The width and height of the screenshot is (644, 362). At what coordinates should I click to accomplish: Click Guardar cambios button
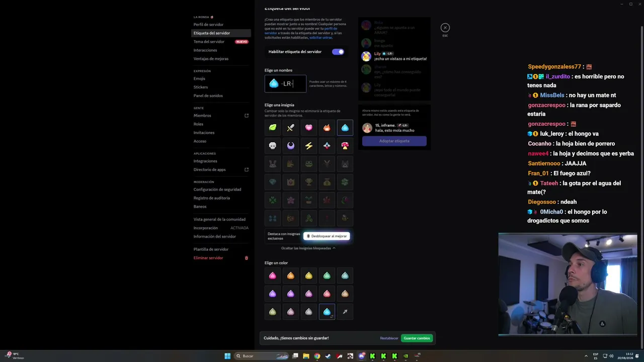coord(417,338)
